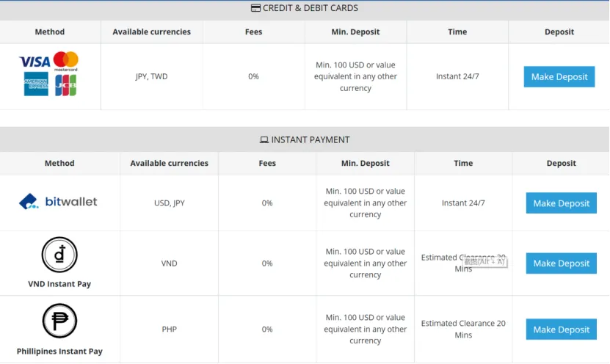Screen dimensions: 610x364
Task: Click the JPY, TWD currencies cell
Action: [152, 76]
